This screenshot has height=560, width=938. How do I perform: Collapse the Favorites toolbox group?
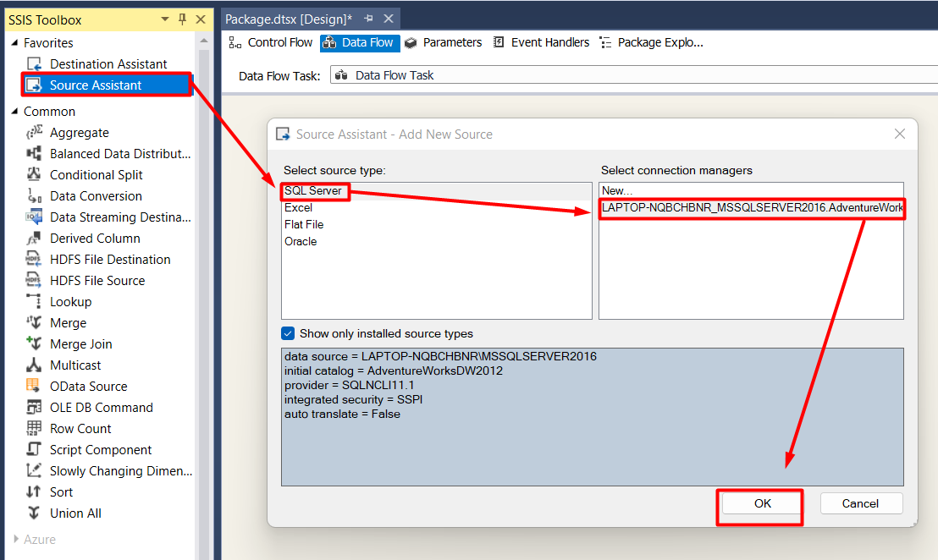[15, 43]
